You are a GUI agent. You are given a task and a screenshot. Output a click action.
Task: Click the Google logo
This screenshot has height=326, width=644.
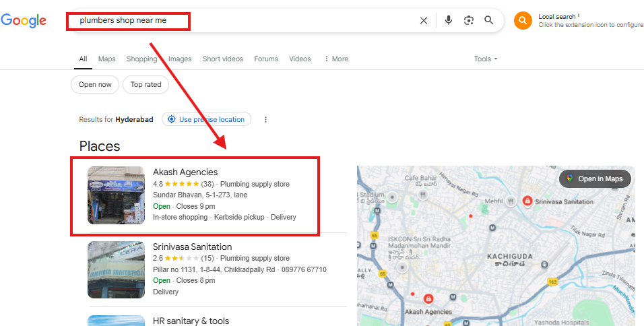24,20
